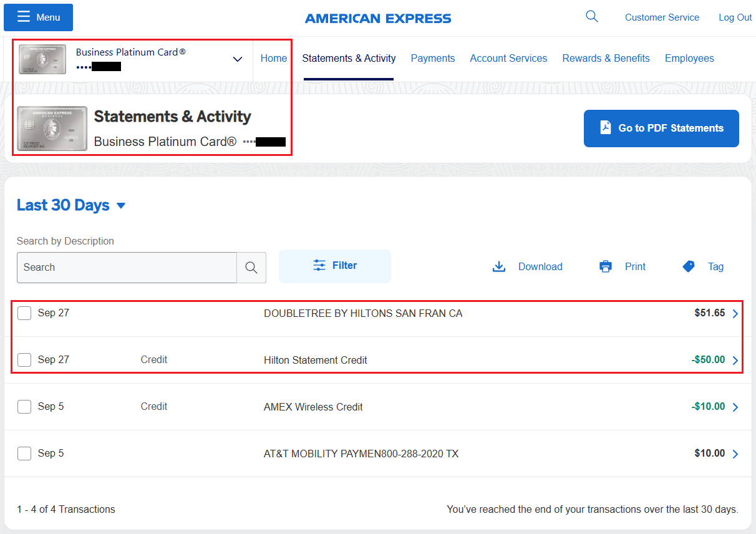Click the Download transactions icon
The height and width of the screenshot is (534, 756).
[499, 267]
